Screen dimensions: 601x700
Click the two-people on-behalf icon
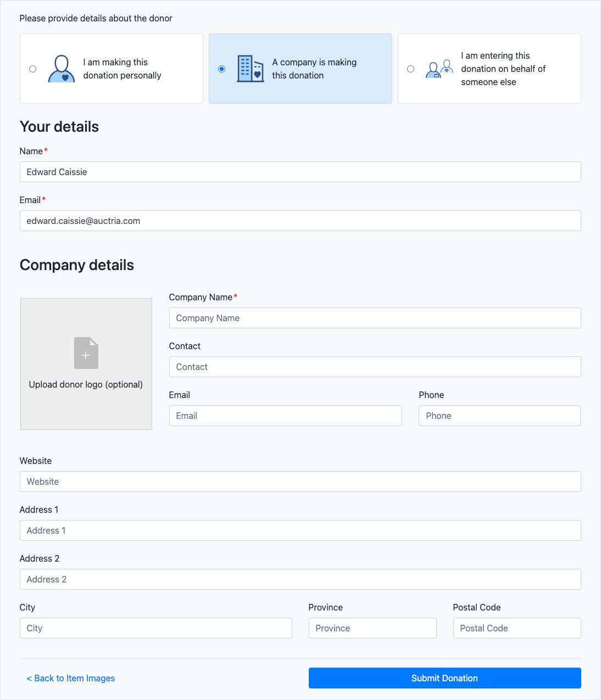tap(439, 69)
